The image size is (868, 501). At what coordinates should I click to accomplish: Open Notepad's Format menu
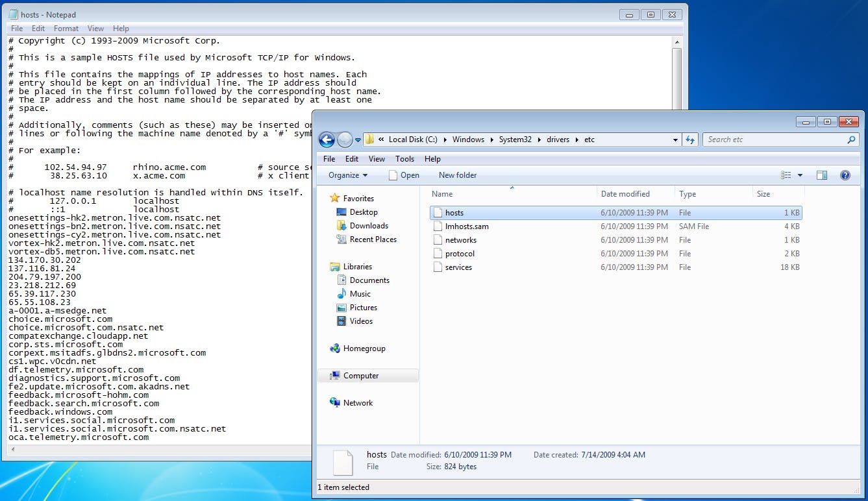coord(66,28)
